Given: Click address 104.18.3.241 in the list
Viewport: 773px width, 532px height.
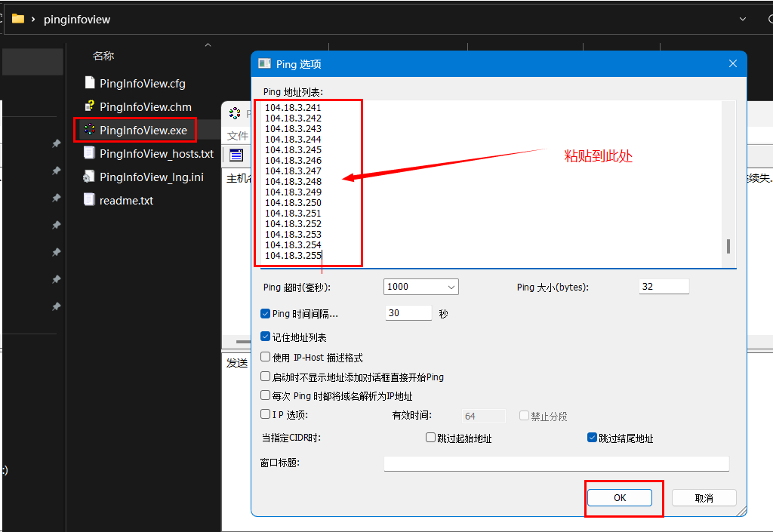Looking at the screenshot, I should (293, 107).
